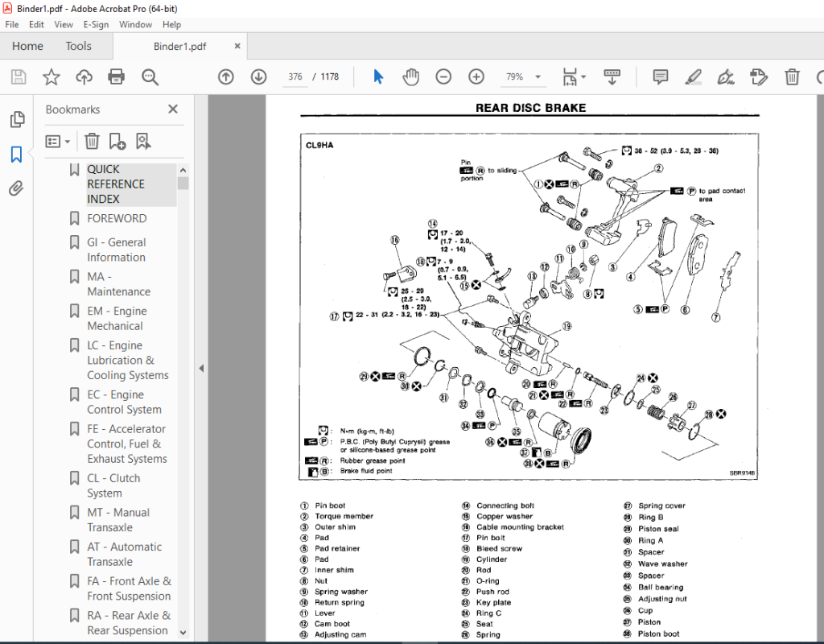Open MT - Manual Transaxle bookmark

tap(117, 520)
